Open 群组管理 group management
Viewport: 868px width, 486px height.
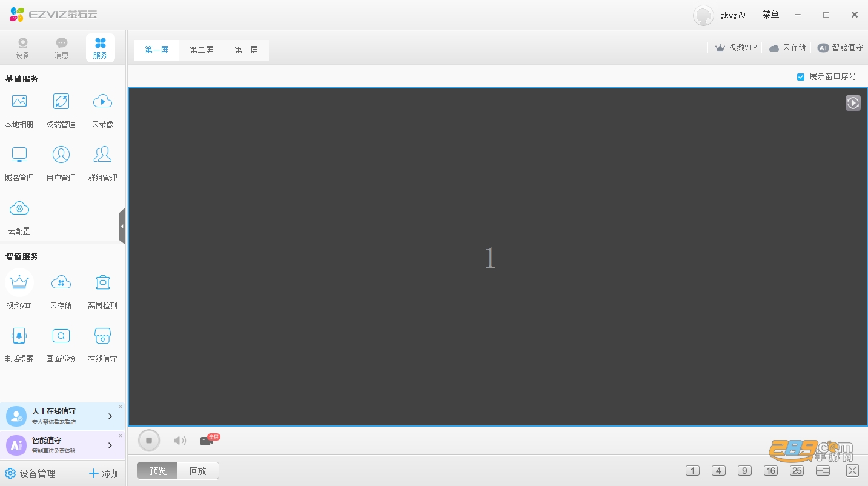tap(102, 164)
